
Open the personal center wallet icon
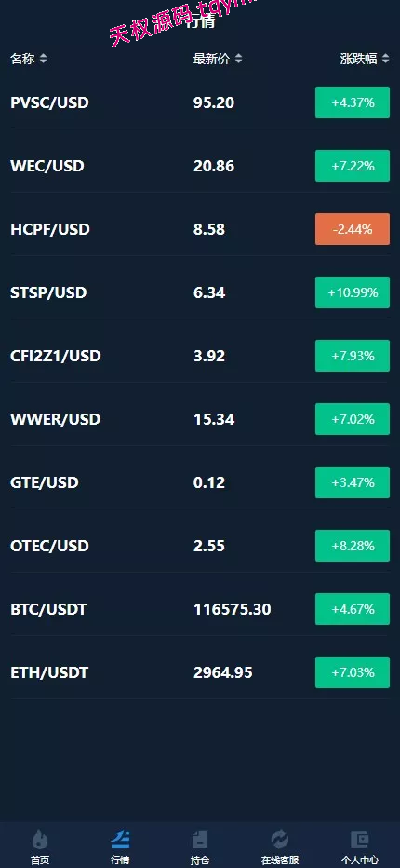tap(360, 839)
